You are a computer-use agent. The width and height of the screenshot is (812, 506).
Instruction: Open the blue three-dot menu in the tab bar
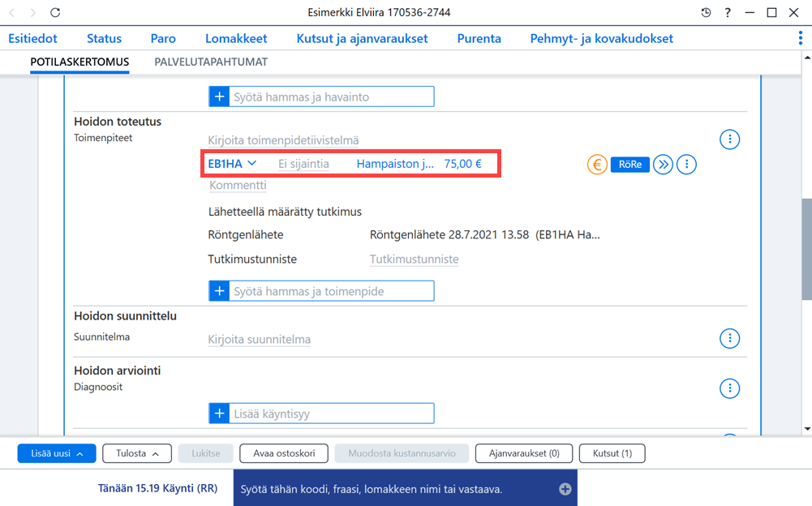(x=801, y=38)
